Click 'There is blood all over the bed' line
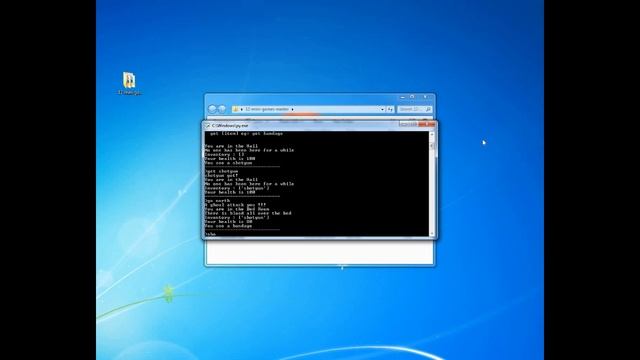640x360 pixels. [248, 213]
